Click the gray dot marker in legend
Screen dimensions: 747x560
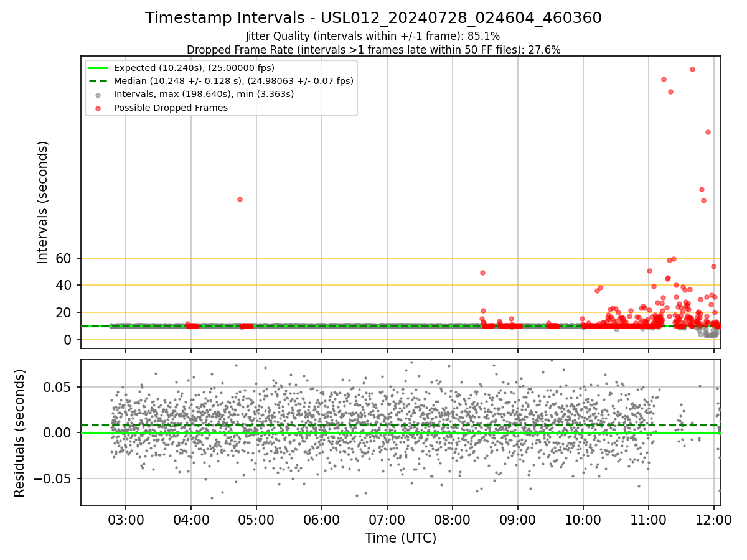pyautogui.click(x=98, y=95)
